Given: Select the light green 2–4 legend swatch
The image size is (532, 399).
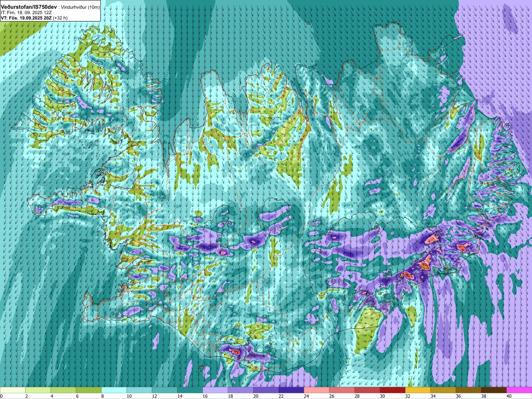Looking at the screenshot, I should [x=38, y=390].
